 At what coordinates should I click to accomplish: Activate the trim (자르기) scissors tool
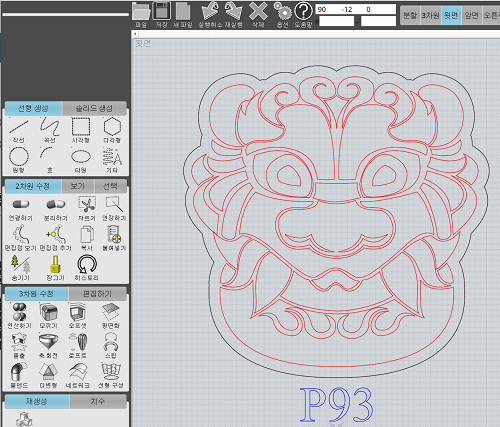(87, 208)
